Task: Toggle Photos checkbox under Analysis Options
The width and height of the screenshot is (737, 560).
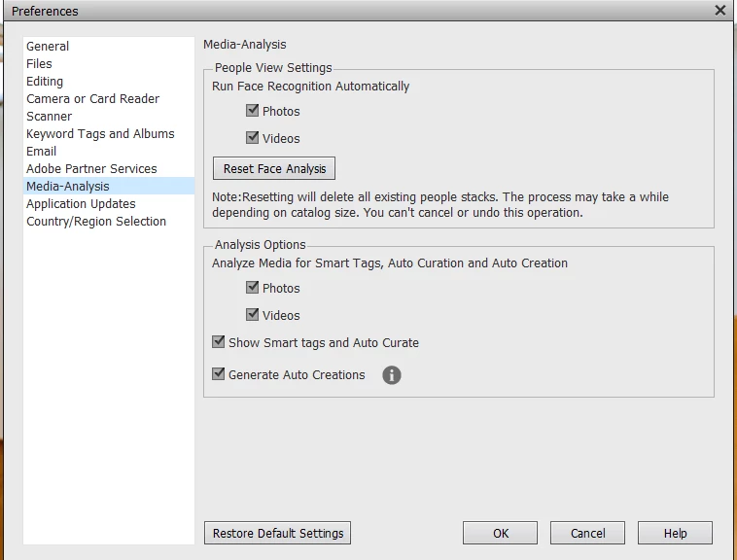Action: point(253,287)
